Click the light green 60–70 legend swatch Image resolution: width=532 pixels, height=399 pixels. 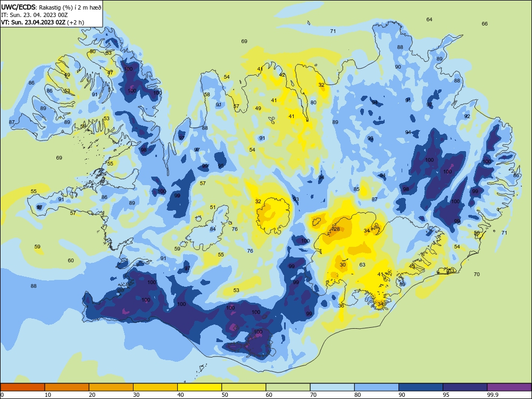[x=288, y=387]
